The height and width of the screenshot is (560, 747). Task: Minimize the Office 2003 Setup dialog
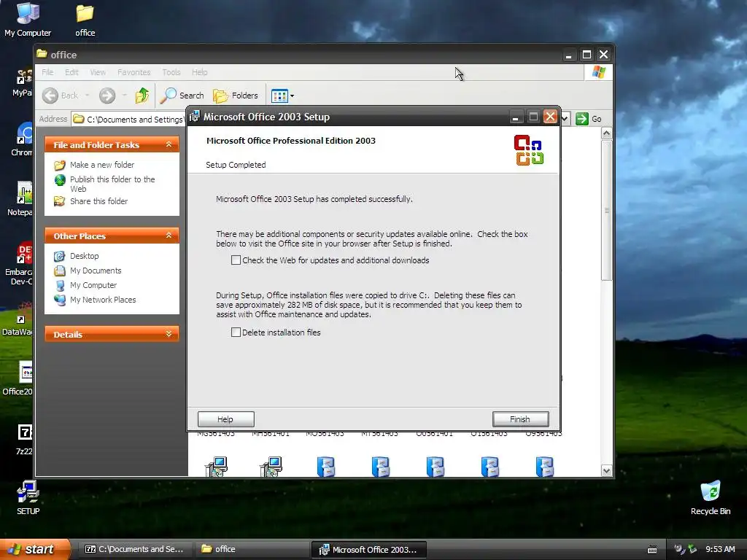515,117
